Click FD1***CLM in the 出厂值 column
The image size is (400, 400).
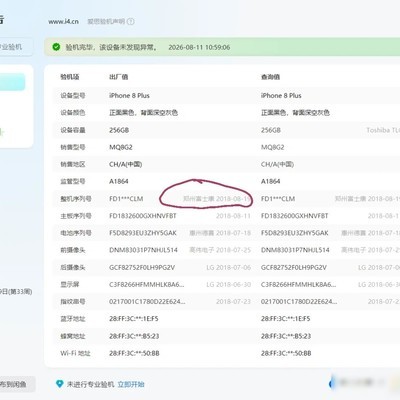[x=126, y=199]
